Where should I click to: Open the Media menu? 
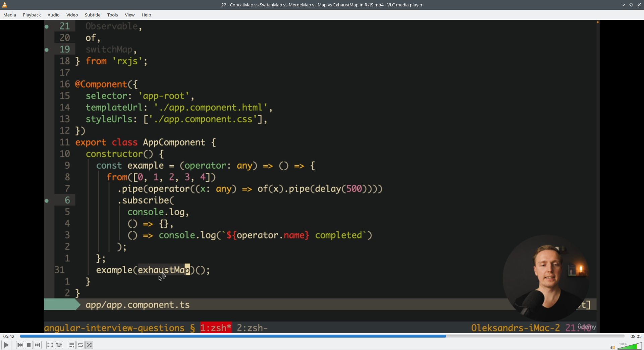coord(10,15)
